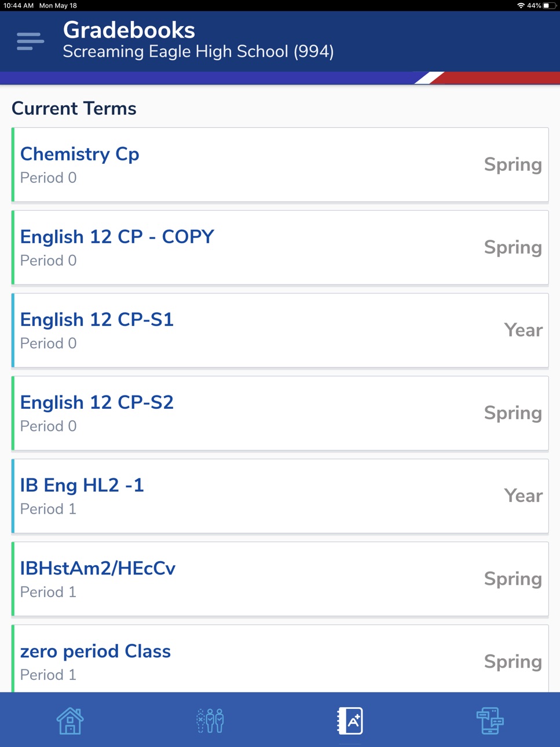Tap Spring term label on Chemistry Cp
560x747 pixels.
(513, 165)
